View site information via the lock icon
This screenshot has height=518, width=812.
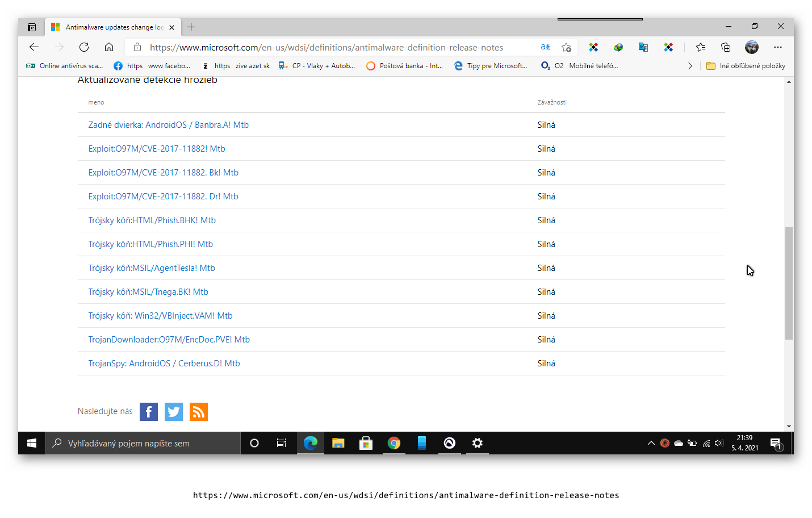click(x=137, y=47)
